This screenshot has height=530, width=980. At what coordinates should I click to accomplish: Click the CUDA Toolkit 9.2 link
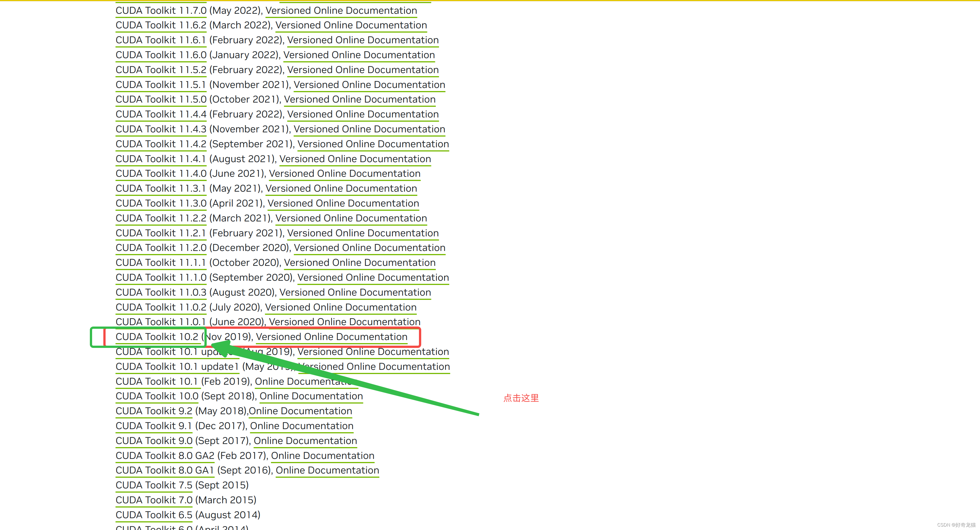(154, 412)
